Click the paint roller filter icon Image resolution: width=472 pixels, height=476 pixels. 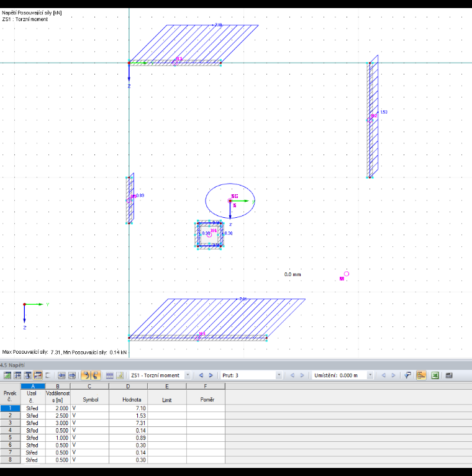point(407,375)
